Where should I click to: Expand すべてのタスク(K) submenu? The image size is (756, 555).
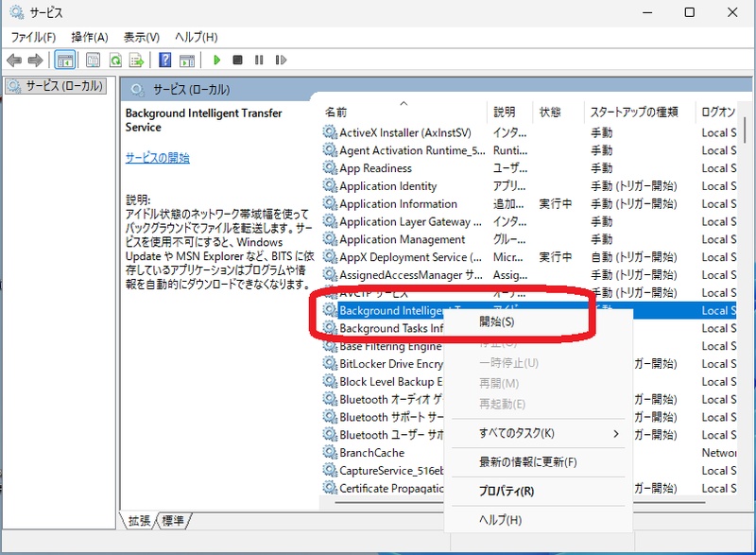(539, 433)
